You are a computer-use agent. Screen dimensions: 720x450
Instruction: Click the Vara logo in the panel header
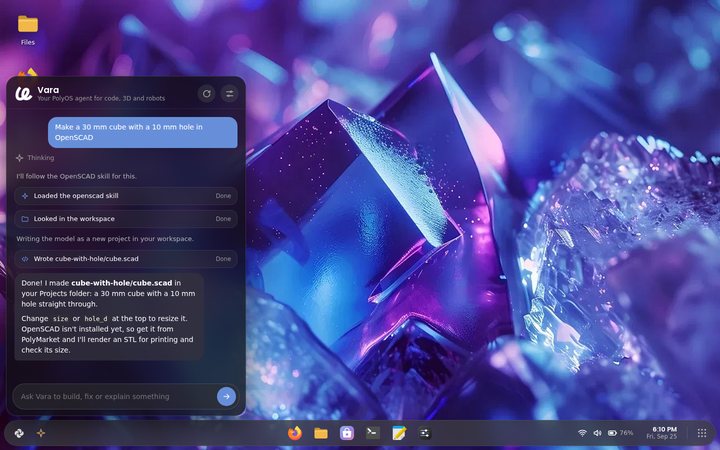tap(23, 94)
